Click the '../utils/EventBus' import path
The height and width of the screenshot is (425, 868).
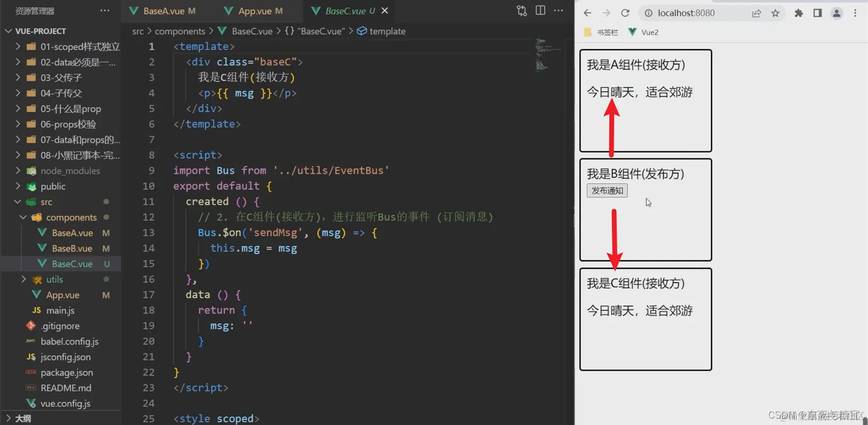pyautogui.click(x=331, y=171)
